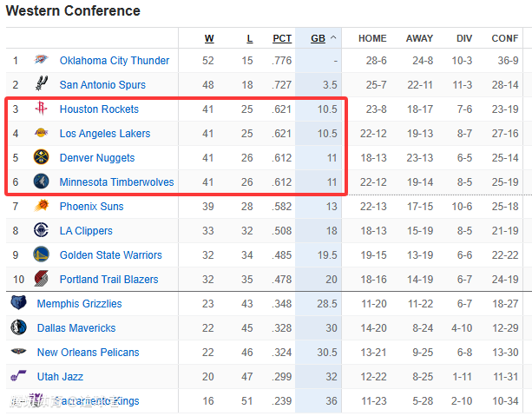Click the Dallas Mavericks logo icon
Viewport: 532px width, 416px height.
(x=18, y=328)
